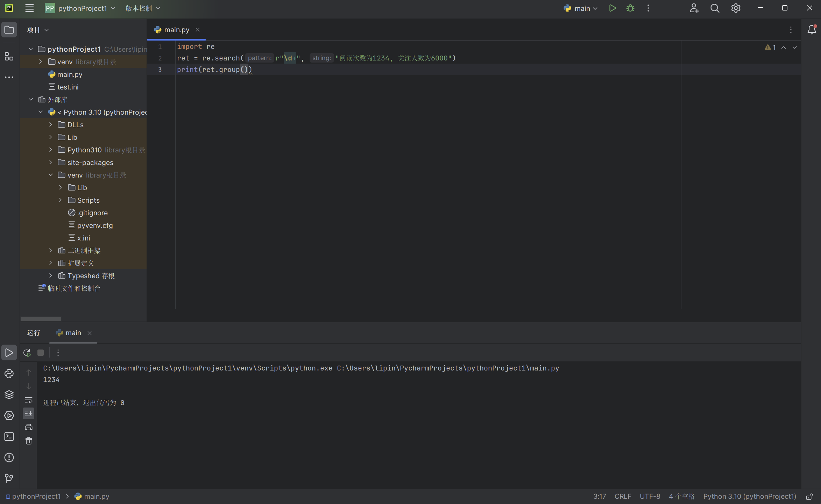The image size is (821, 504).
Task: Click the hamburger menu icon top-left
Action: click(x=30, y=8)
